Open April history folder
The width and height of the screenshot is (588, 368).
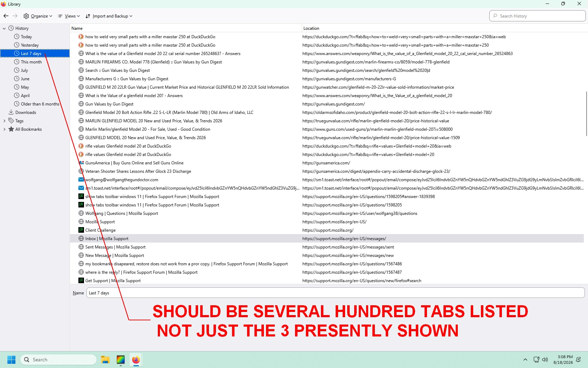click(x=25, y=96)
